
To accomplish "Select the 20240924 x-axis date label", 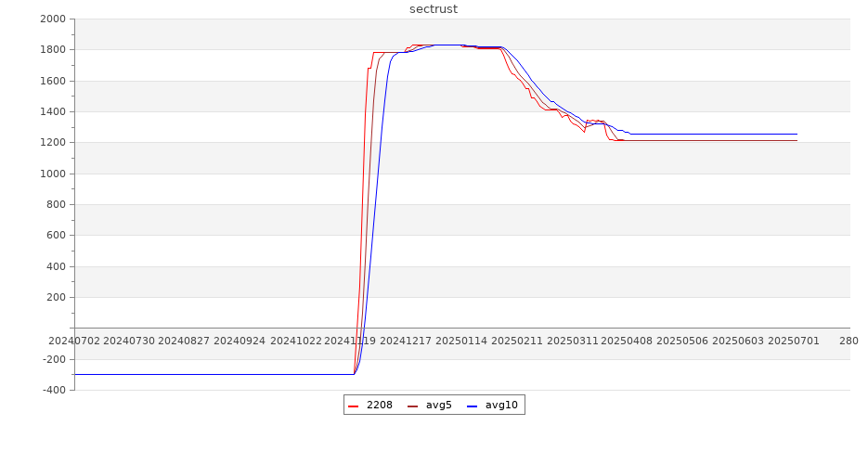I will [x=240, y=341].
